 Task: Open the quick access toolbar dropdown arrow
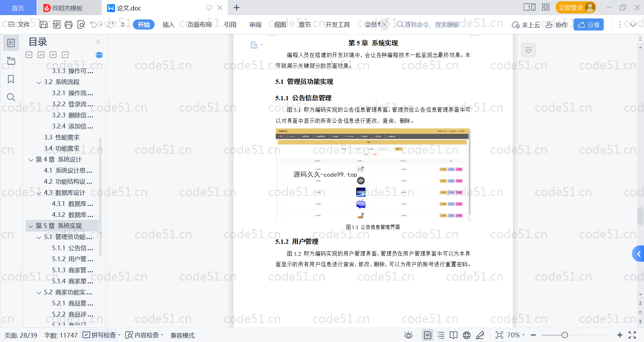click(123, 24)
